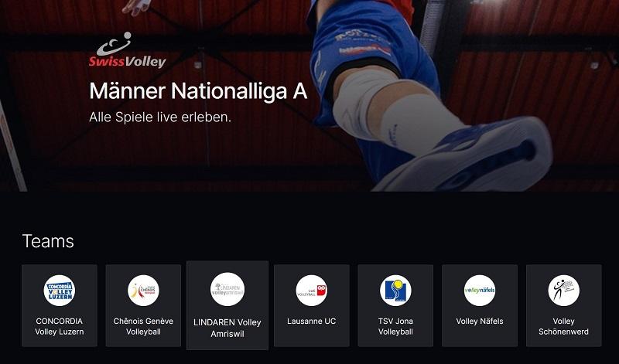This screenshot has width=619, height=364.
Task: Open the Volley Schönenwerd player logo
Action: (564, 291)
